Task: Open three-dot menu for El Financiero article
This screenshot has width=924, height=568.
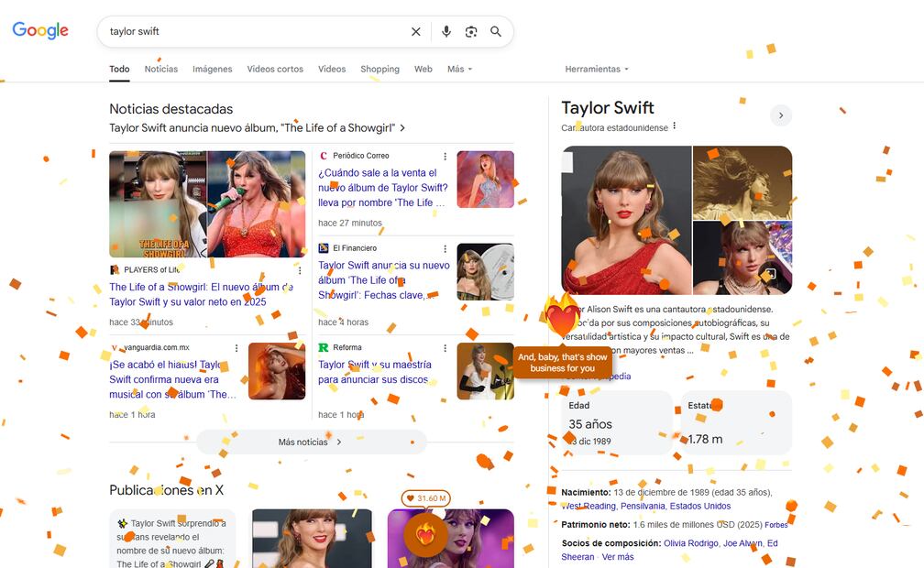Action: click(x=445, y=248)
